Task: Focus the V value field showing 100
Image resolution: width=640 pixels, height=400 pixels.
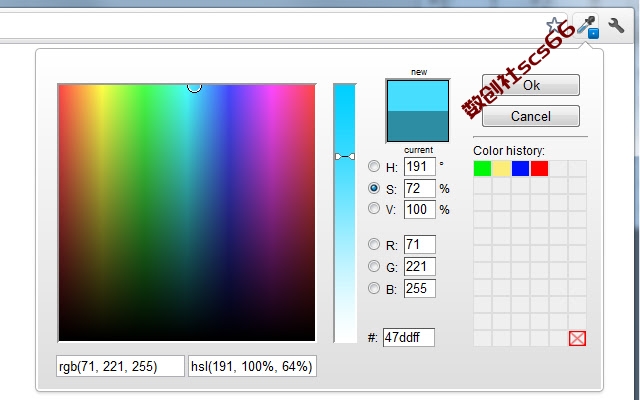Action: coord(420,209)
